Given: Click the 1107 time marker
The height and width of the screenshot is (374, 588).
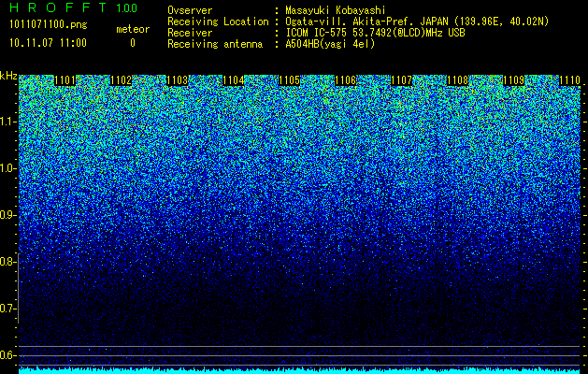Looking at the screenshot, I should pos(402,80).
